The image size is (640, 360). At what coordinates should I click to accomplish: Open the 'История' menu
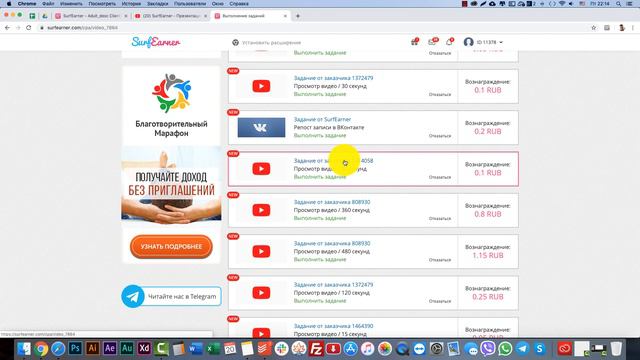[131, 4]
